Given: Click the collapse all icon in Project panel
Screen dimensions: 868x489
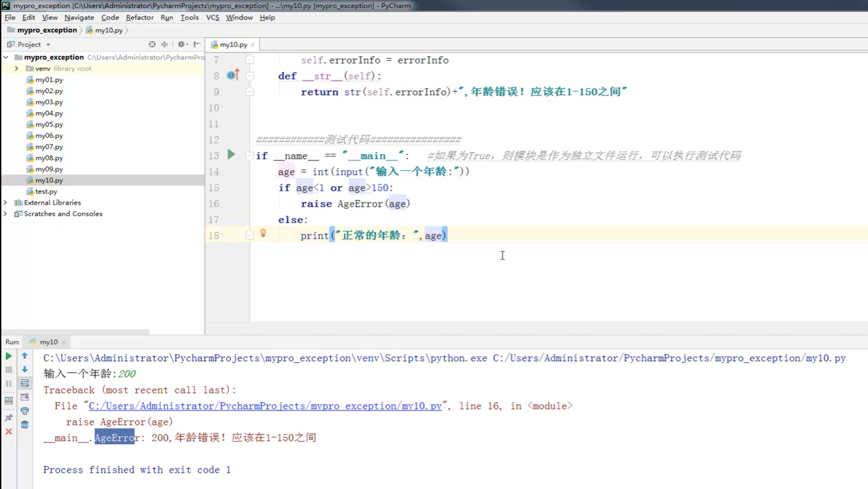Looking at the screenshot, I should 165,44.
